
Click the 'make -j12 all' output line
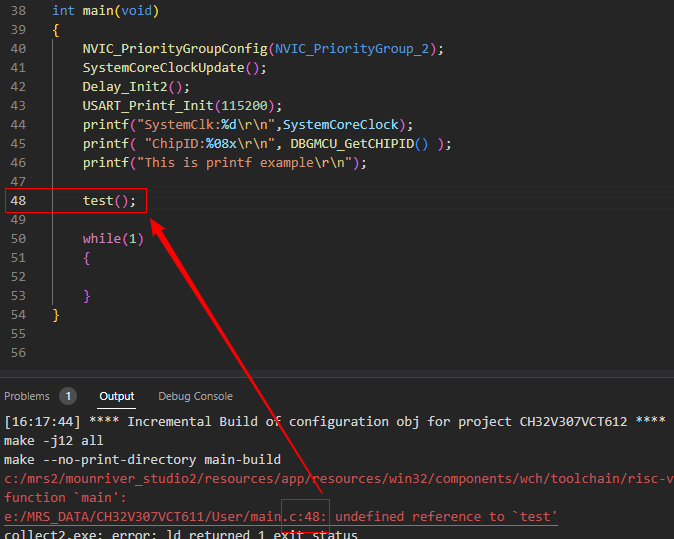tap(54, 441)
